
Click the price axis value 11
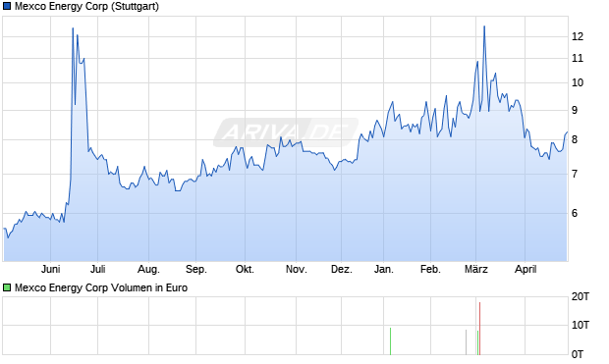coord(578,58)
